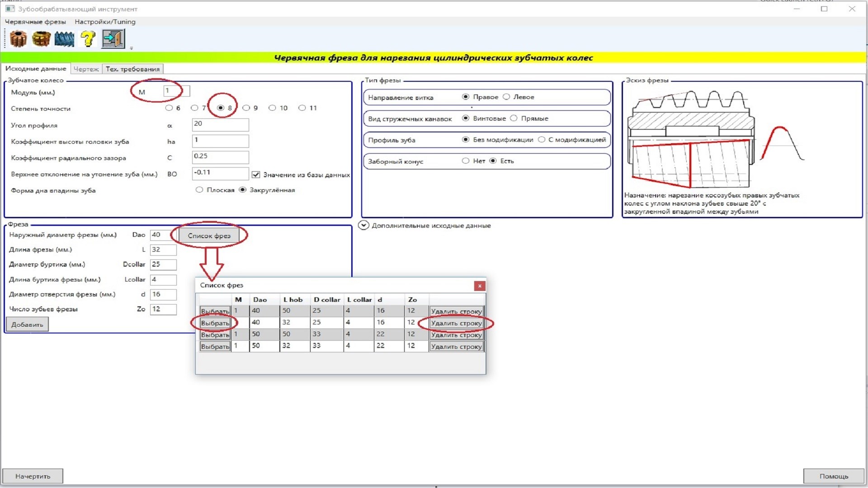Image resolution: width=868 pixels, height=488 pixels.
Task: Click the blue worm thread toolbar icon
Action: 64,39
